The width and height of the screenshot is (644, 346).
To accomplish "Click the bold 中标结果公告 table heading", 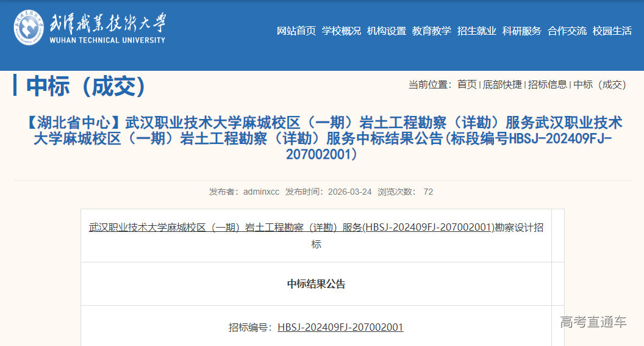I will [316, 284].
